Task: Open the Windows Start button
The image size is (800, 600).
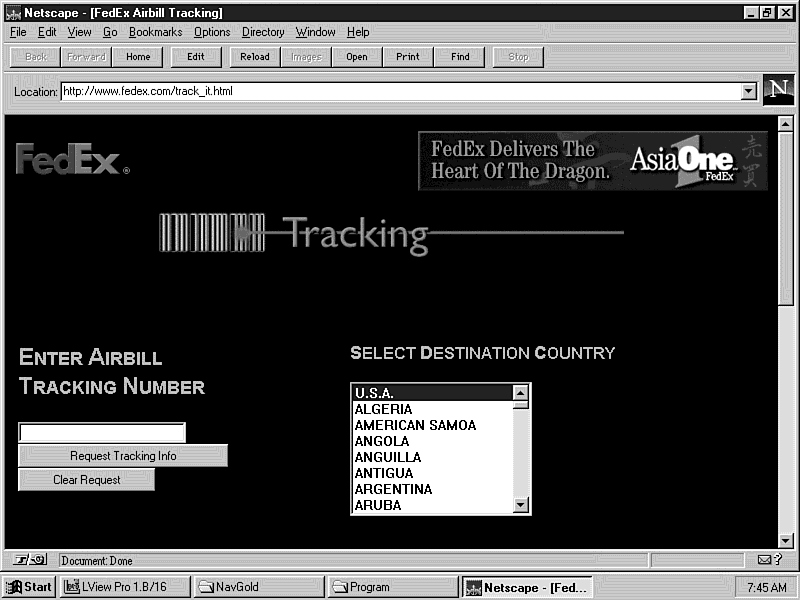Action: pyautogui.click(x=29, y=587)
